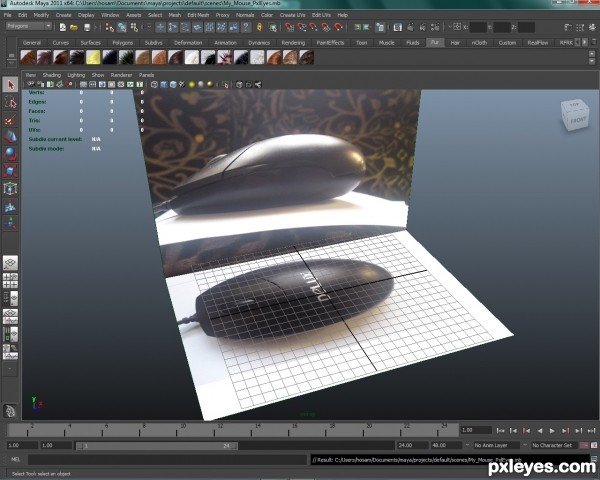This screenshot has height=480, width=600.
Task: Apply the white polar bear fur preset
Action: pos(192,57)
